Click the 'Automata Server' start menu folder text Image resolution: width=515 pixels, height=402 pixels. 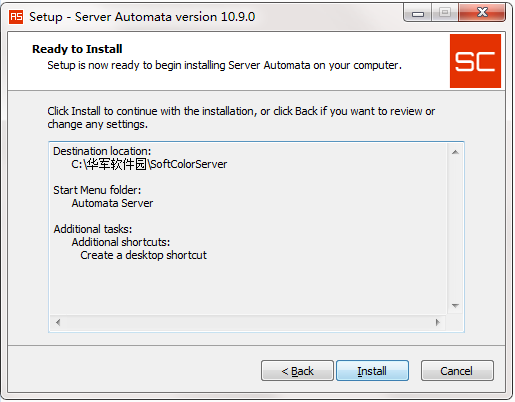click(112, 203)
